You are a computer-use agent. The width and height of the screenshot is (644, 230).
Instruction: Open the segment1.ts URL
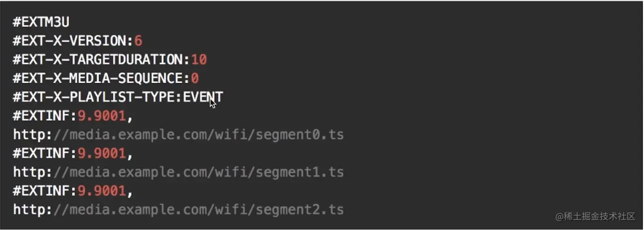[178, 172]
